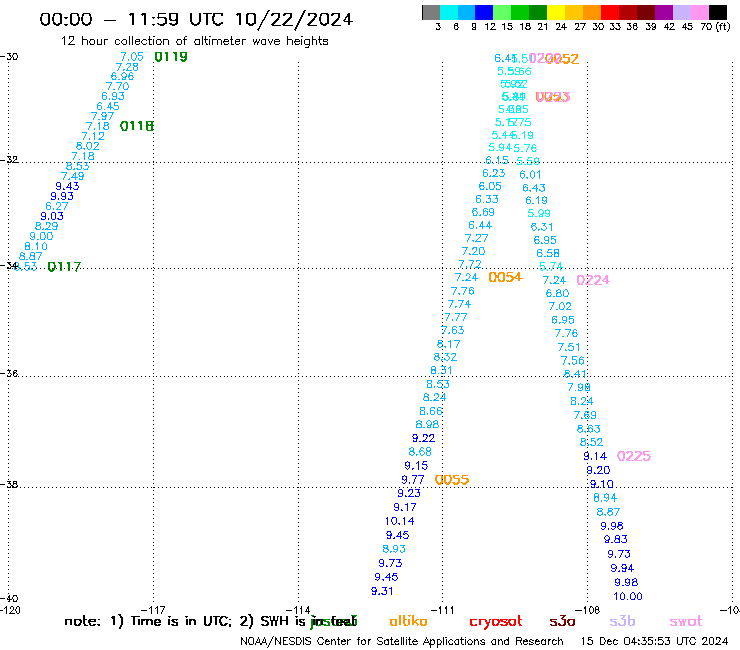This screenshot has width=740, height=650.
Task: Click the pink swatch in the color scale
Action: pyautogui.click(x=700, y=12)
